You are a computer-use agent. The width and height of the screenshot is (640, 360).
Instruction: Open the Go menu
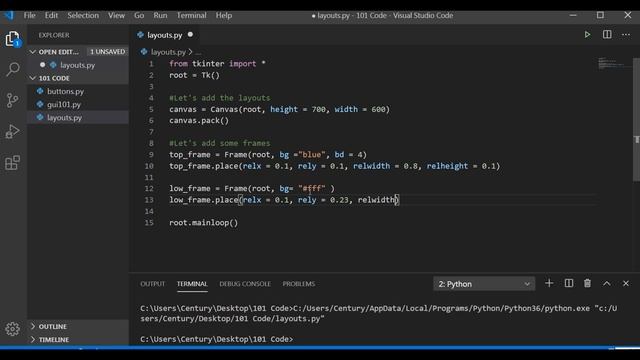[x=139, y=16]
